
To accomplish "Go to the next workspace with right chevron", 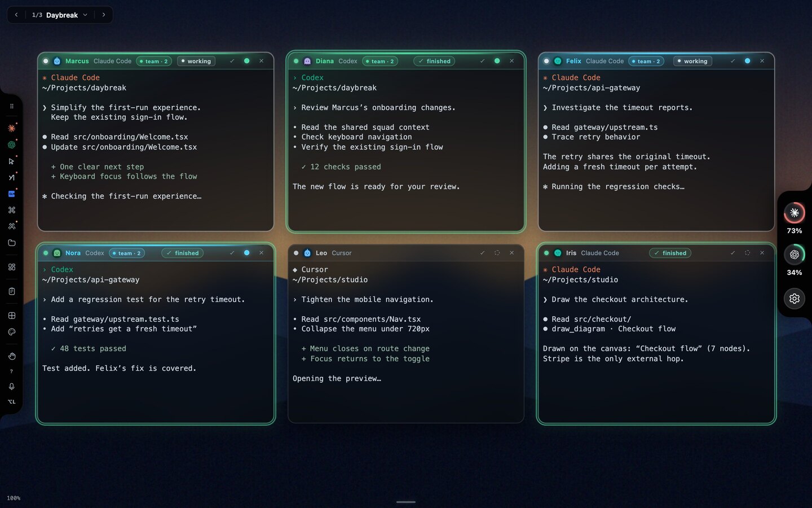I will pyautogui.click(x=104, y=15).
